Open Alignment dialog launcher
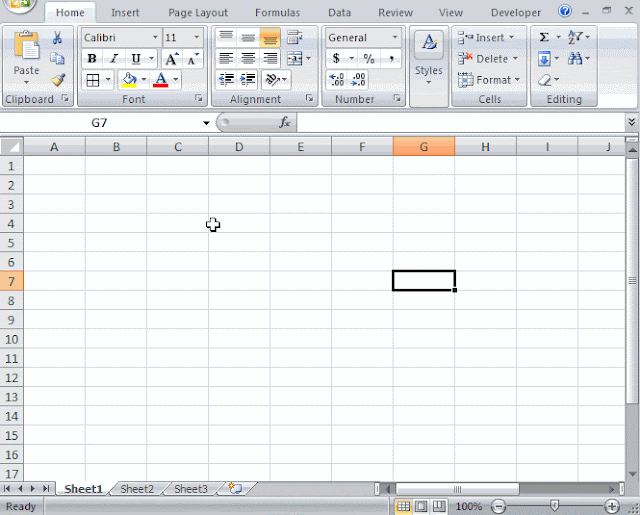The image size is (640, 515). tap(310, 98)
